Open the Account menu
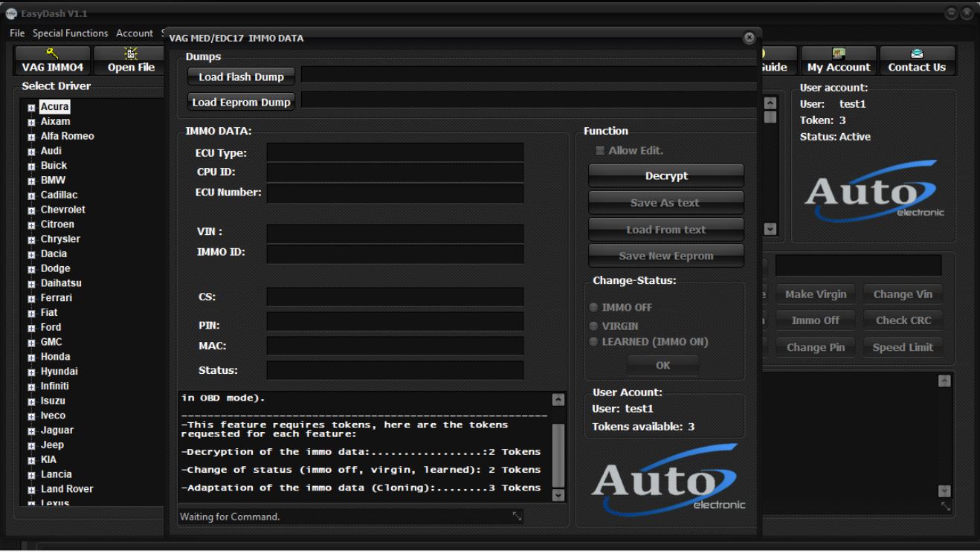Screen dimensions: 980x556 (x=134, y=33)
